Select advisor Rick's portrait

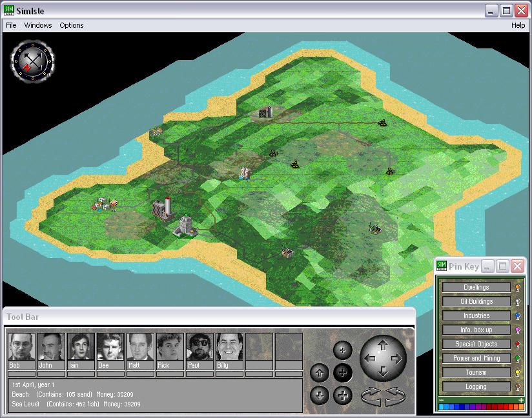click(170, 347)
